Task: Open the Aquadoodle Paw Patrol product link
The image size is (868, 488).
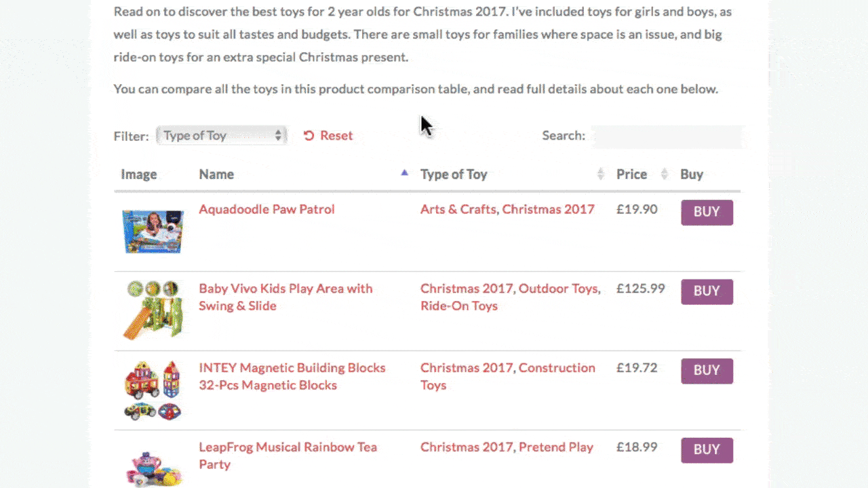Action: tap(267, 209)
